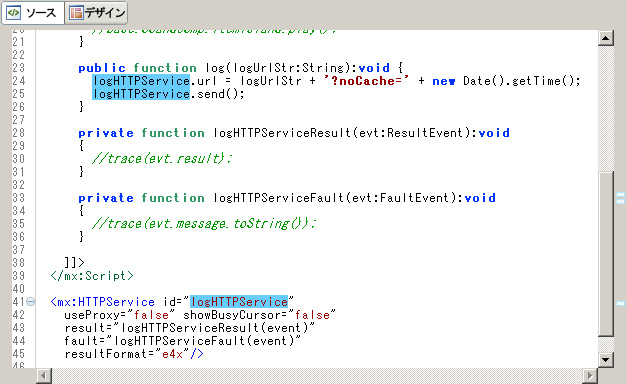Switch to the デザイン (Design) view tab
Image resolution: width=627 pixels, height=384 pixels.
pos(96,13)
